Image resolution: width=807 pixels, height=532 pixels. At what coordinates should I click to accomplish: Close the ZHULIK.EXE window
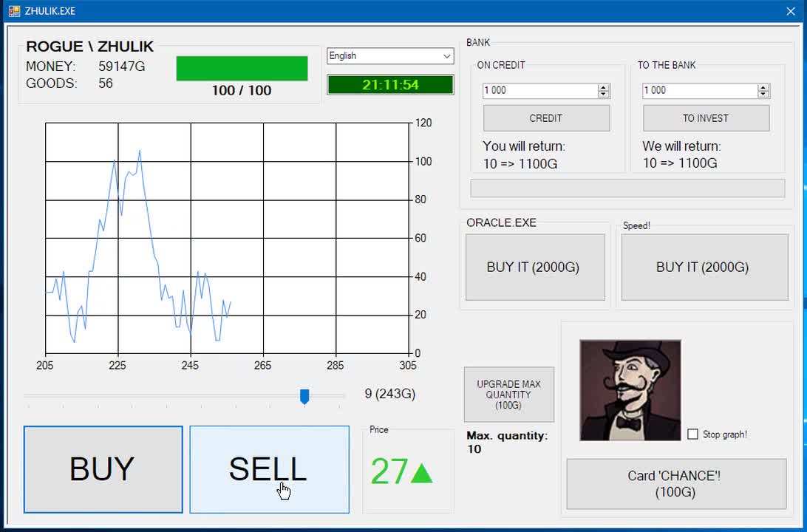point(790,11)
